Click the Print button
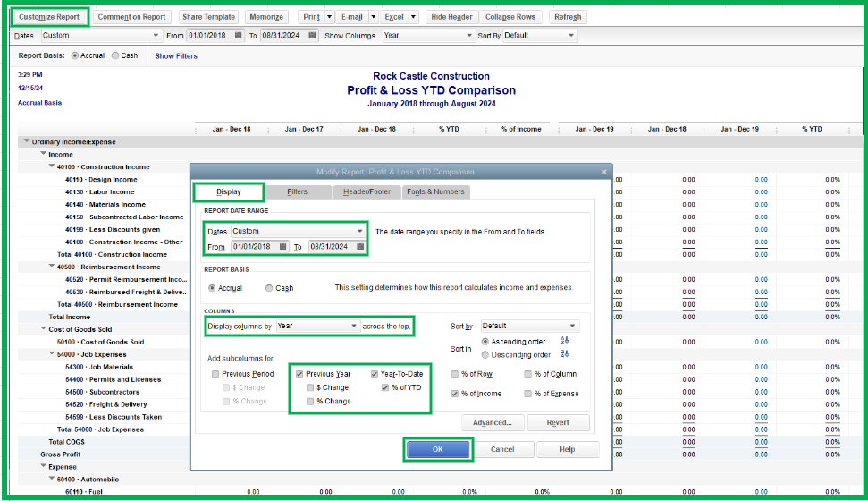 coord(312,17)
